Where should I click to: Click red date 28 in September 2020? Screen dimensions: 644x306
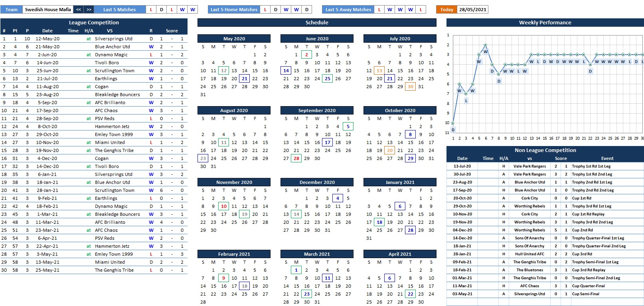point(296,158)
